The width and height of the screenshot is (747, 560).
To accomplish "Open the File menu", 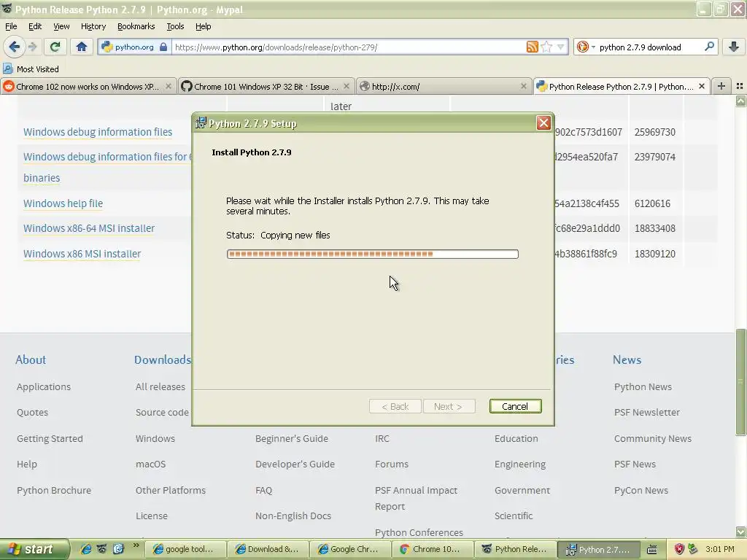I will (x=11, y=26).
